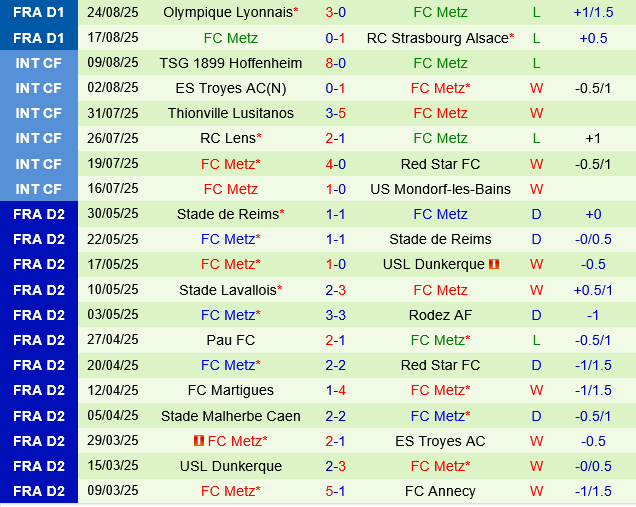Open the RC Lens team link
The width and height of the screenshot is (636, 507).
[228, 138]
